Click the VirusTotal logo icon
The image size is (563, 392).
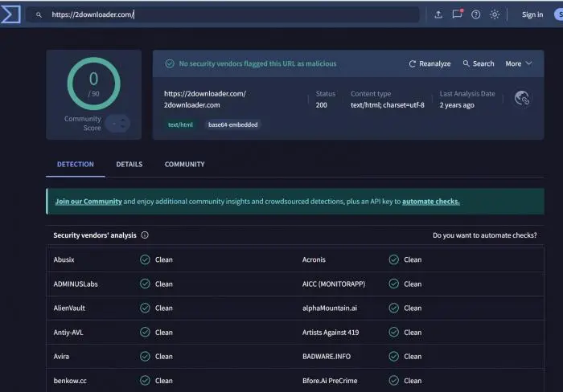[10, 14]
